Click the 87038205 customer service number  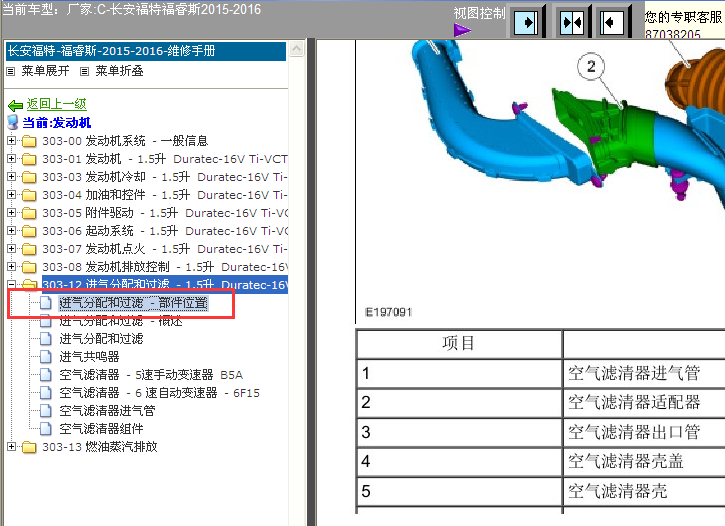[x=672, y=34]
